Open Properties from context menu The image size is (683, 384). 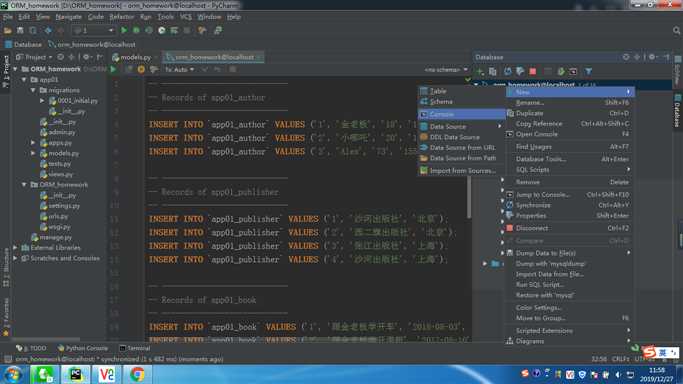pyautogui.click(x=569, y=216)
